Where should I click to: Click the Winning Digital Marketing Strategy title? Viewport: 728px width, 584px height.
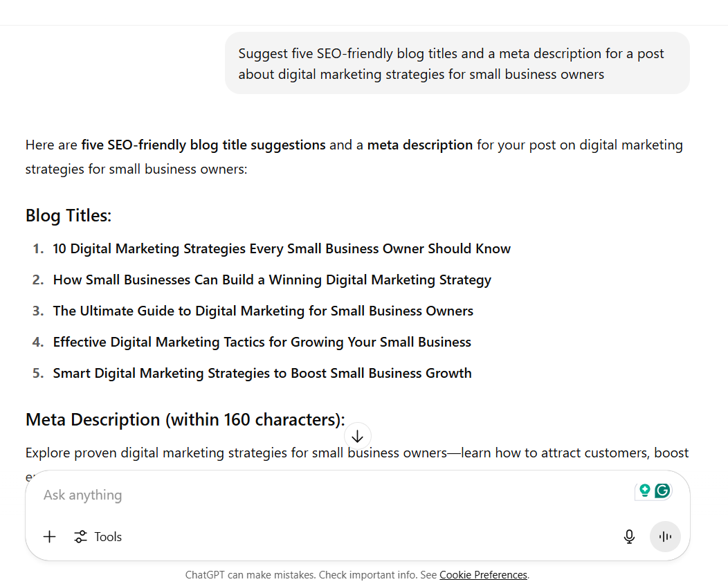point(272,280)
